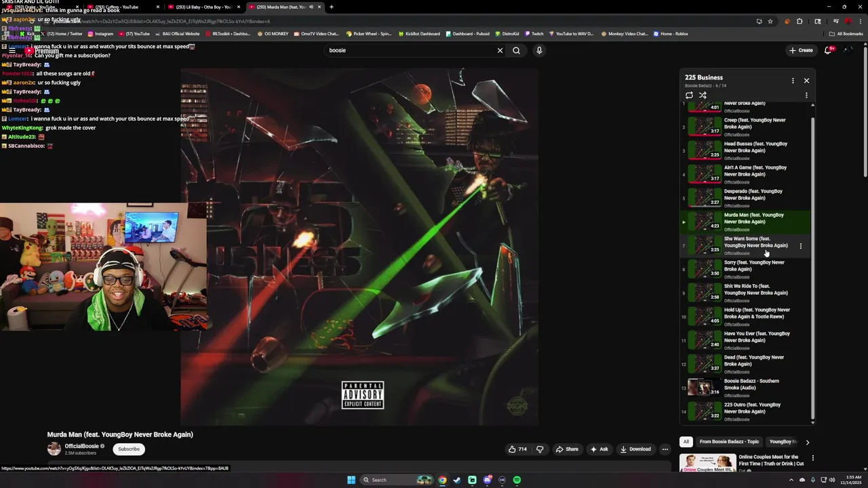Open the 225 Business playlist options menu
The image size is (868, 488).
[793, 81]
